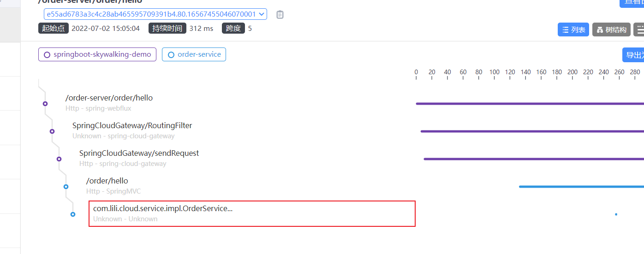Click the sendRequest purple duration bar
The height and width of the screenshot is (254, 644).
click(534, 159)
